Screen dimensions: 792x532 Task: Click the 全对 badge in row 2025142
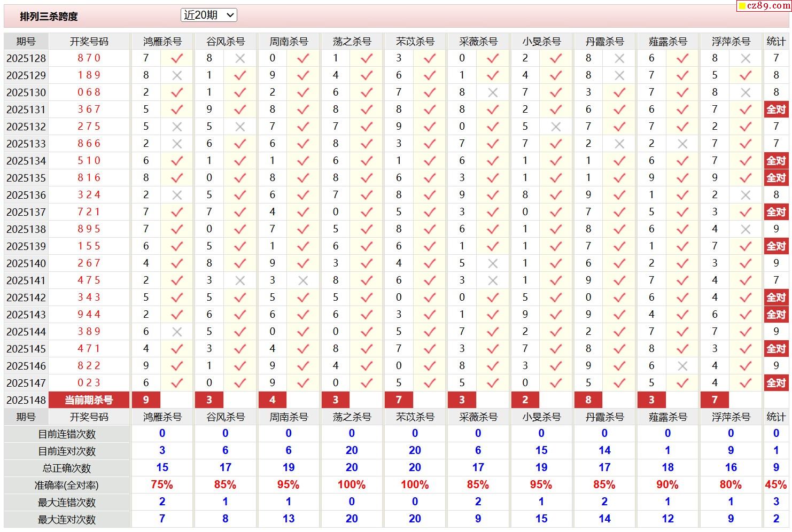click(x=776, y=298)
